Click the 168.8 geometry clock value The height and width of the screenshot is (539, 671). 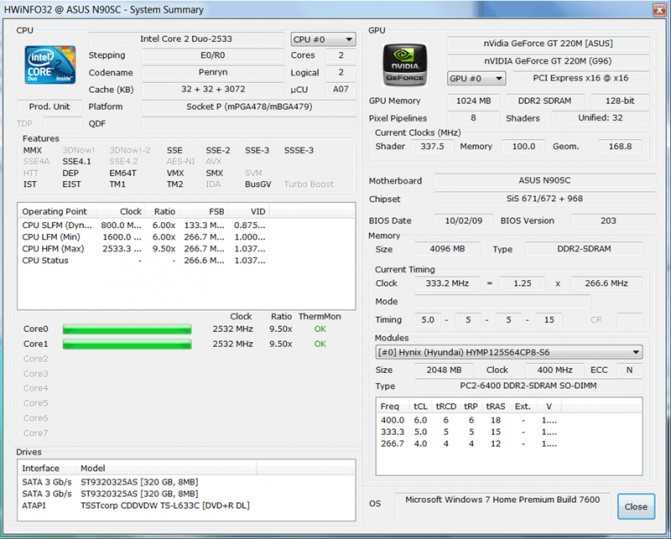pyautogui.click(x=620, y=146)
